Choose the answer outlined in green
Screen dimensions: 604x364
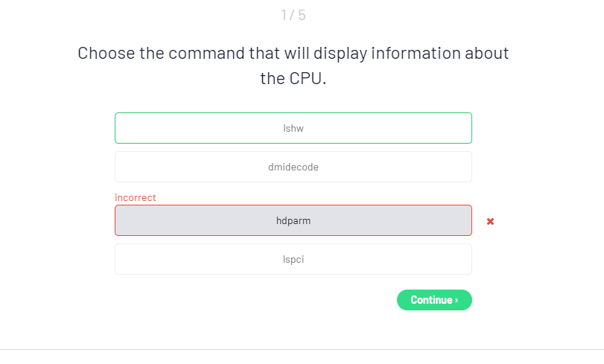(x=293, y=128)
